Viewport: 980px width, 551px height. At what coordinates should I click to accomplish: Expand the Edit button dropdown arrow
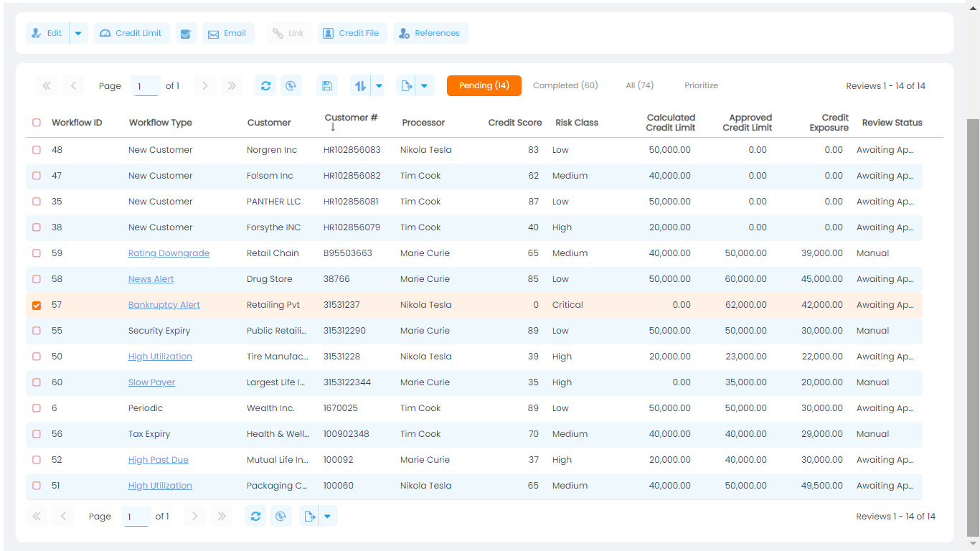tap(78, 34)
